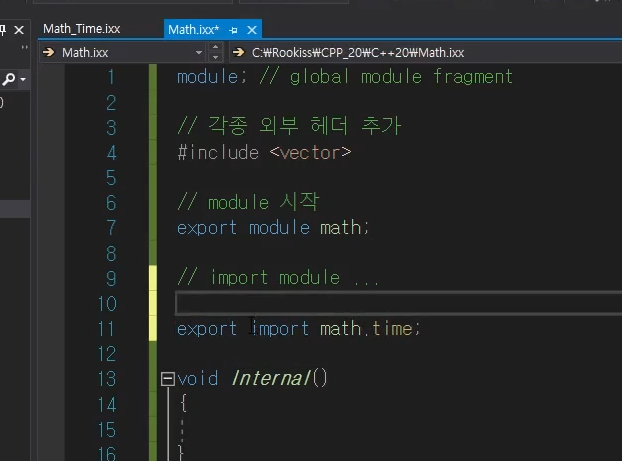Viewport: 622px width, 461px height.
Task: Click the 'export module math;' line
Action: point(273,228)
